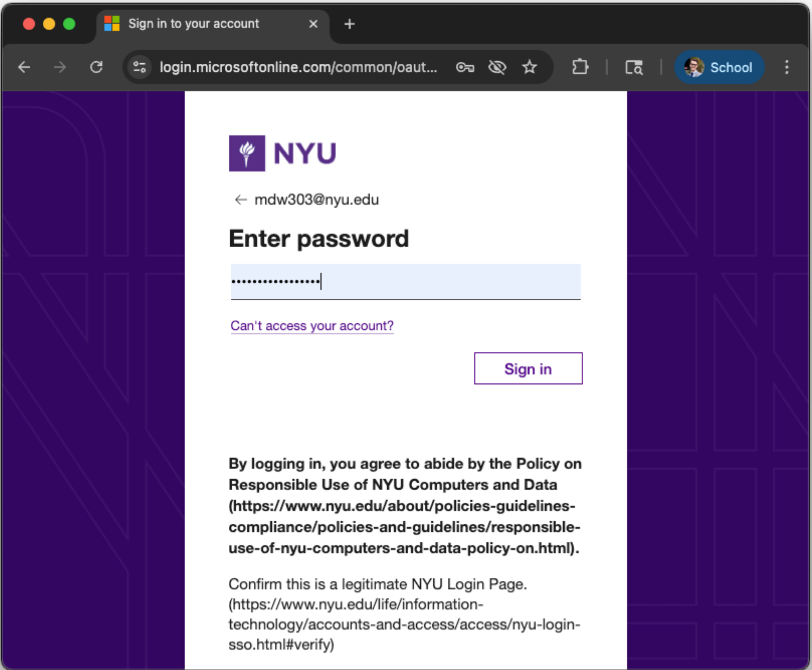812x670 pixels.
Task: Open site information icon in address bar
Action: pos(140,67)
